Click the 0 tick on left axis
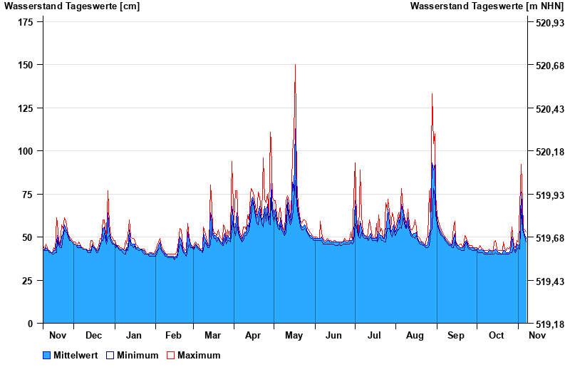This screenshot has width=570, height=392. [31, 324]
